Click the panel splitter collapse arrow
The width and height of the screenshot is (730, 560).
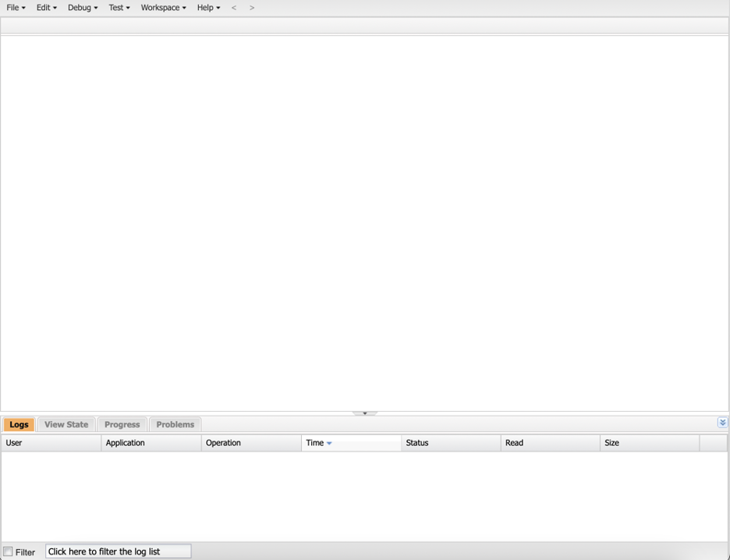pos(365,413)
